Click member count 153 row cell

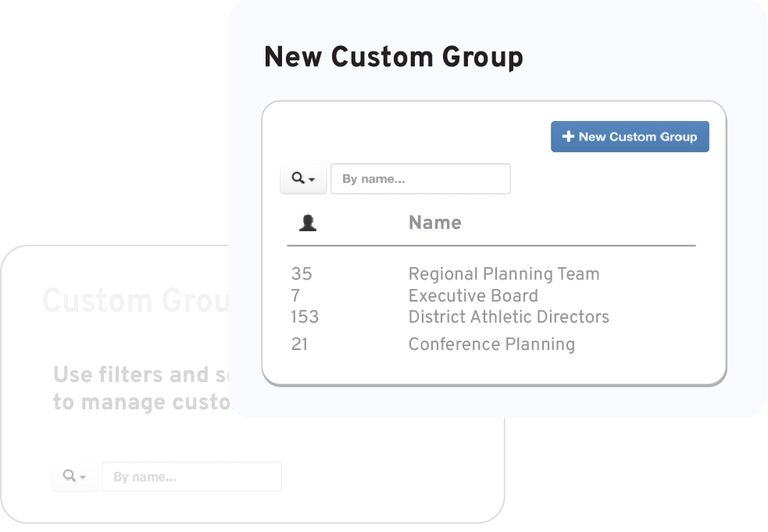point(305,317)
